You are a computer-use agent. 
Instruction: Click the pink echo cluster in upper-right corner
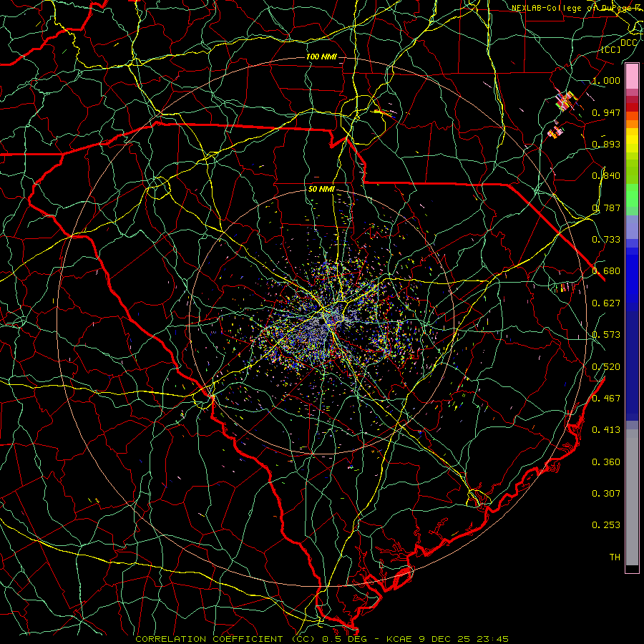tap(565, 101)
